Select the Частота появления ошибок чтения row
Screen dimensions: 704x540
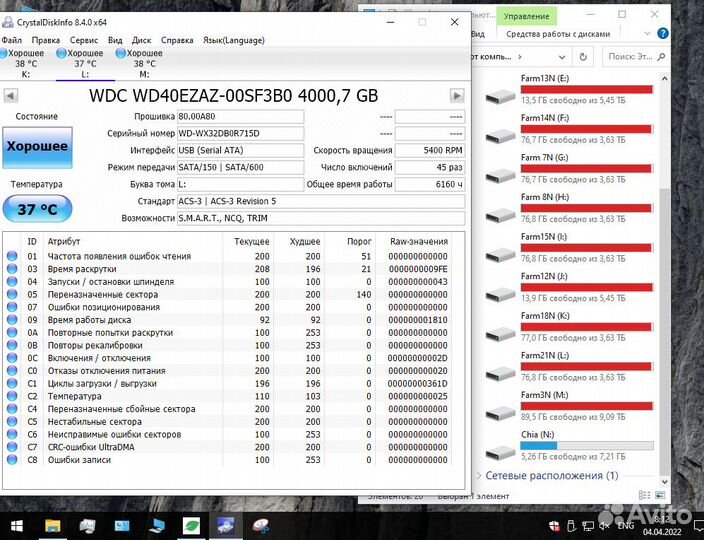pyautogui.click(x=228, y=256)
